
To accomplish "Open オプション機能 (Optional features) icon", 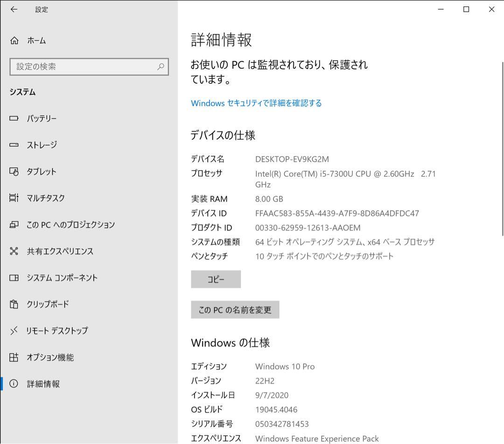I will click(14, 358).
